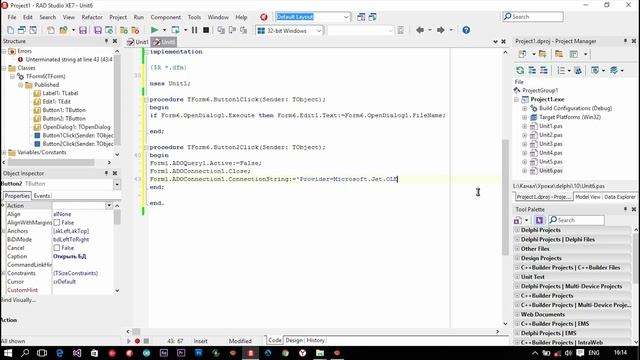Expand the Variables/Constants node

click(x=4, y=153)
